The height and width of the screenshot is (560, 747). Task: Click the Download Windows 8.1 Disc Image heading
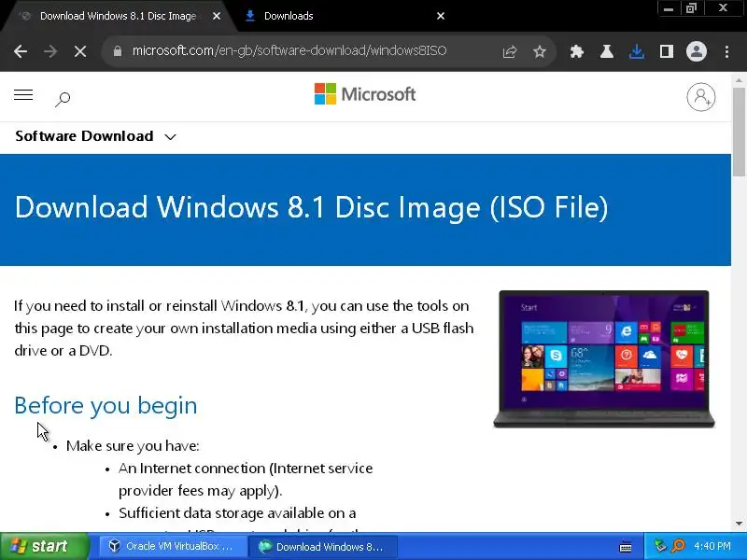coord(312,207)
